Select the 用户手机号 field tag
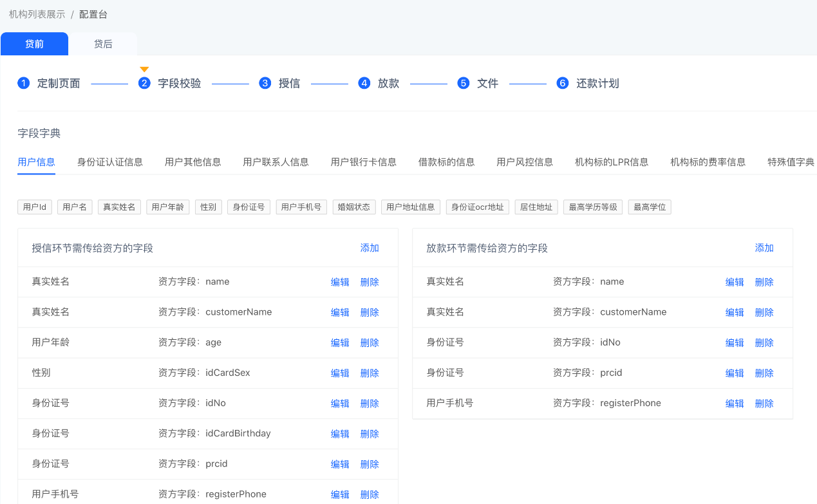Image resolution: width=817 pixels, height=504 pixels. pos(301,207)
